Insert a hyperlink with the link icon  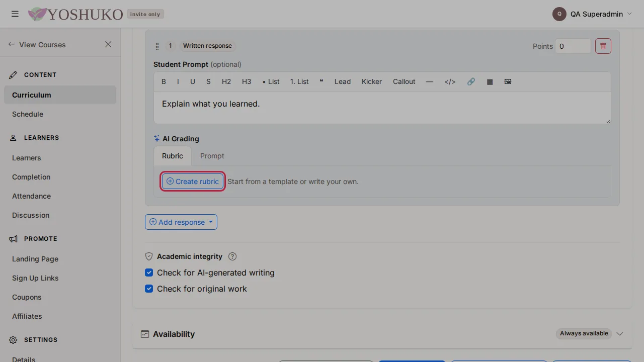(471, 81)
